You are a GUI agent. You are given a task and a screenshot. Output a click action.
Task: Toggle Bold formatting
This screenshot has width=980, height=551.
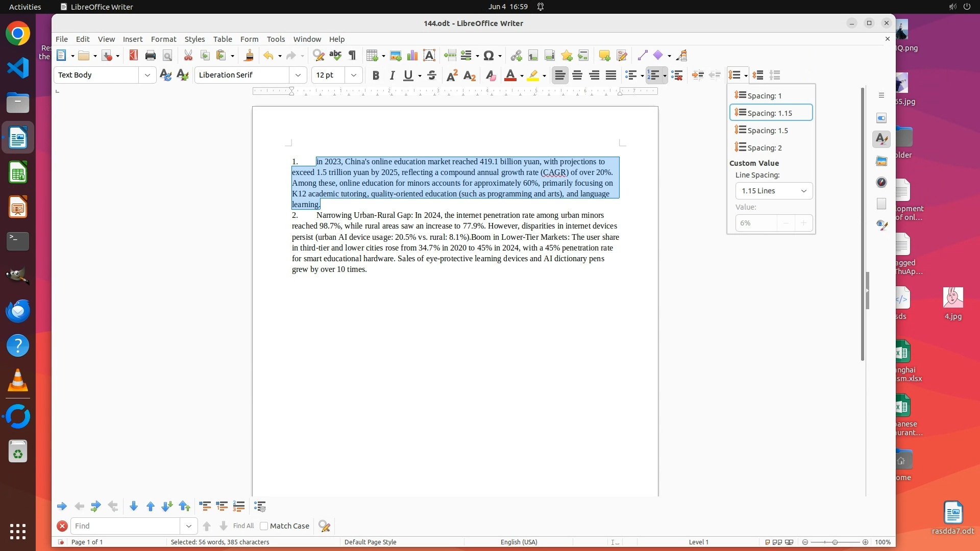pos(376,76)
